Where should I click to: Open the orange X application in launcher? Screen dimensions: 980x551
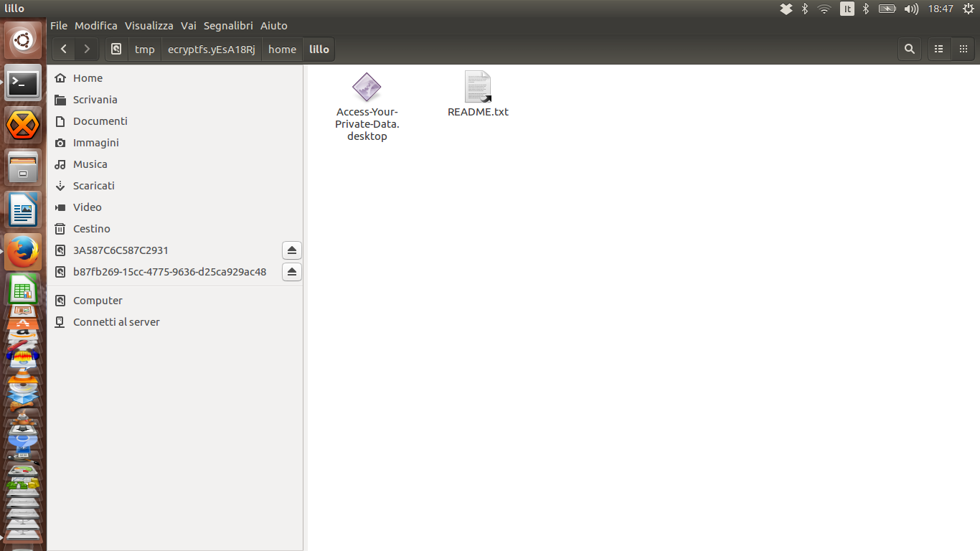[23, 126]
